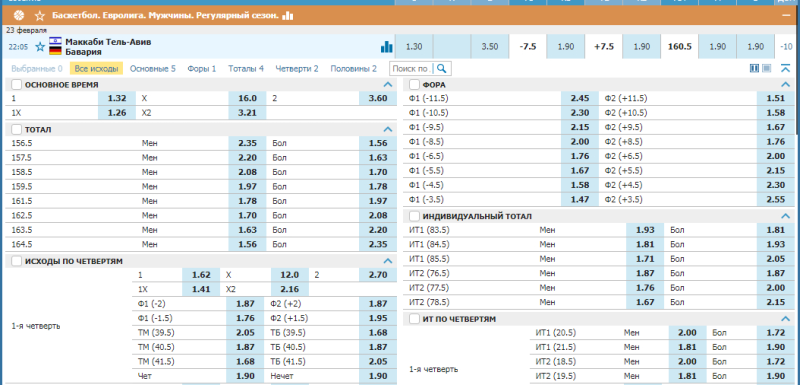The width and height of the screenshot is (800, 385).
Task: Choose 2.05 over odds for ИТ1 (85.5)
Action: click(x=776, y=259)
